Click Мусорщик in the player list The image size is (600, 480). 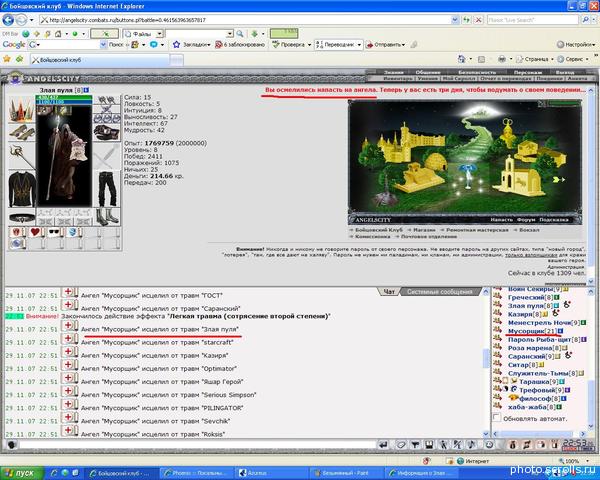coord(526,331)
